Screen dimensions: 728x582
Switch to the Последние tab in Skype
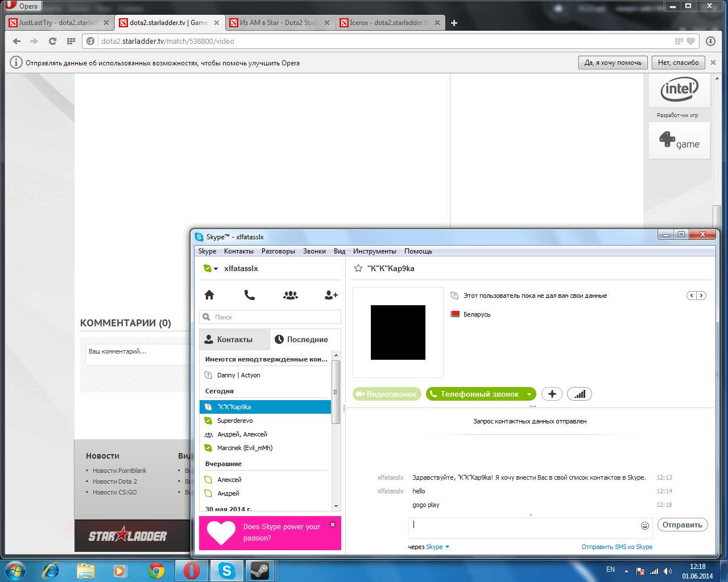[x=305, y=339]
